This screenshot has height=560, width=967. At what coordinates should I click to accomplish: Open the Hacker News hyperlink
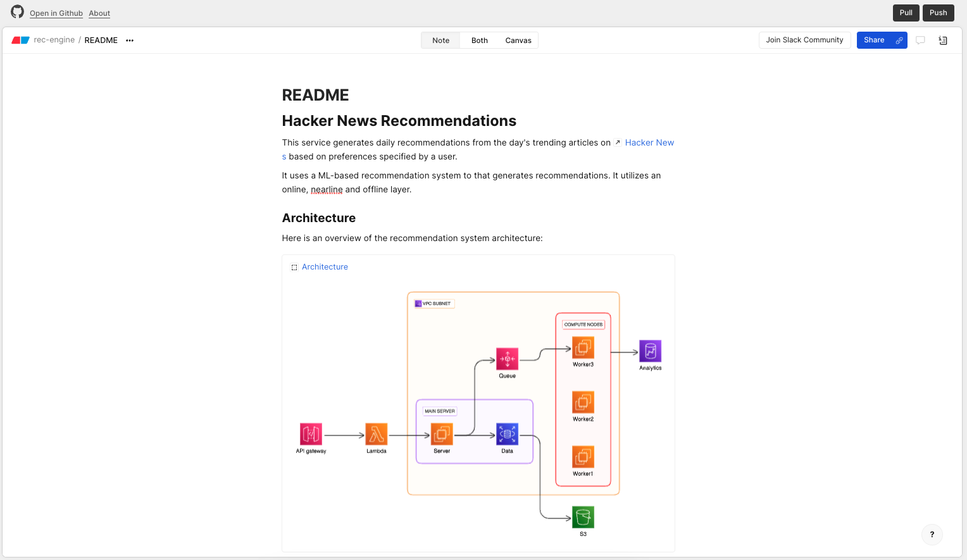tap(649, 142)
